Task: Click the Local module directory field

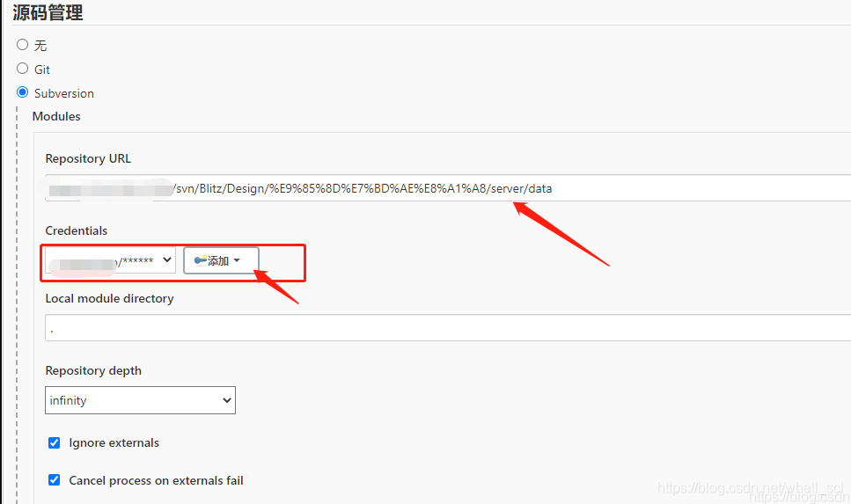Action: tap(448, 328)
